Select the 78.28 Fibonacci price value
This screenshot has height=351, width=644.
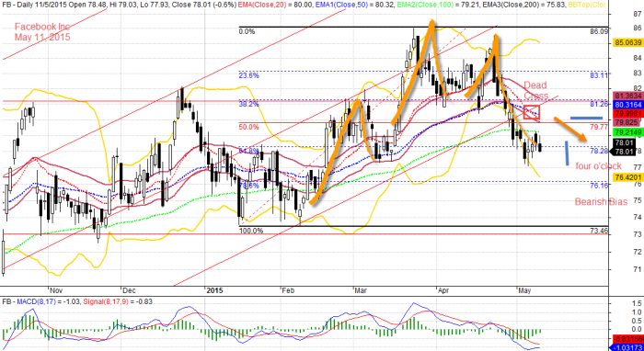(x=599, y=151)
